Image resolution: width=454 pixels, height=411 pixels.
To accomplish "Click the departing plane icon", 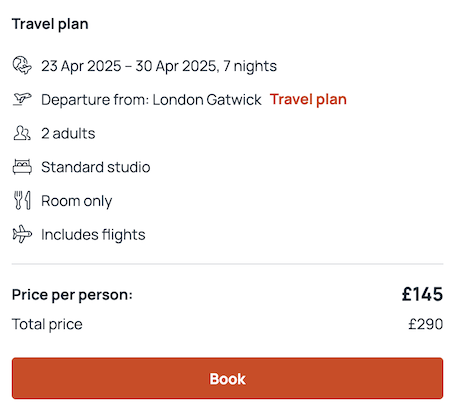I will point(22,99).
